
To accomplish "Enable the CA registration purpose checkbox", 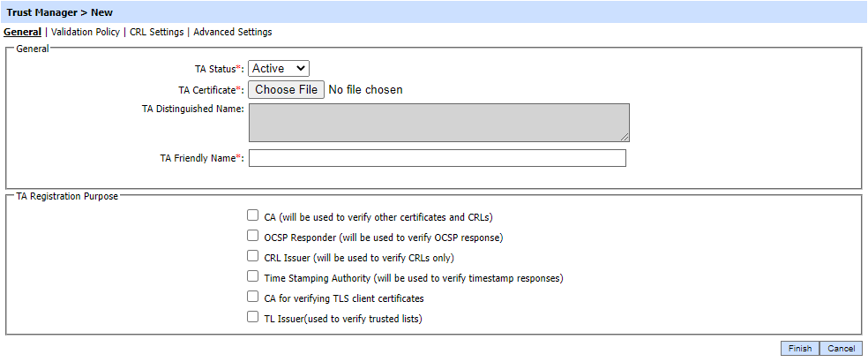I will click(x=253, y=215).
